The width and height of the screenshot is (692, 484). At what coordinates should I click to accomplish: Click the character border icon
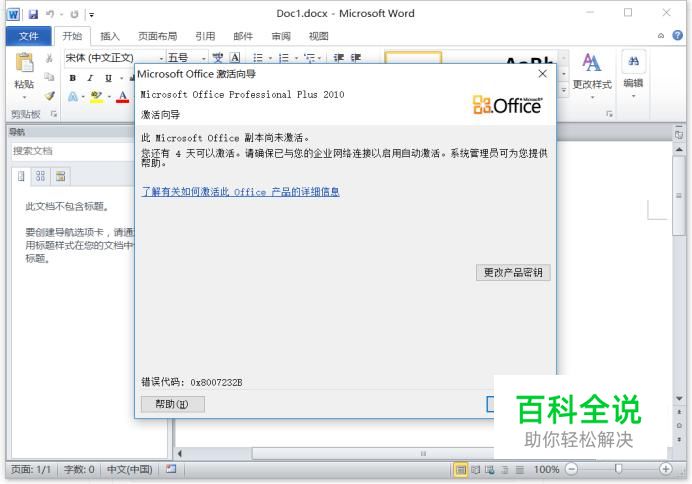(235, 58)
